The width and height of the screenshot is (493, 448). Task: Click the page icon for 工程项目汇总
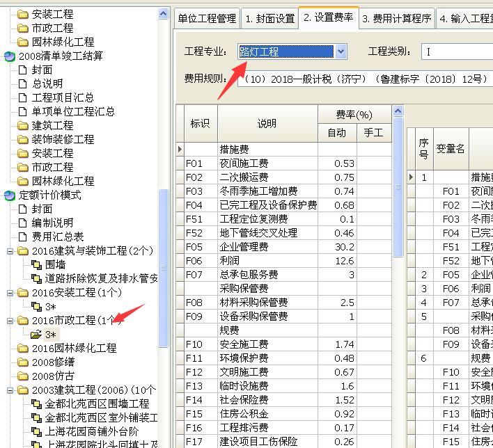pyautogui.click(x=23, y=97)
